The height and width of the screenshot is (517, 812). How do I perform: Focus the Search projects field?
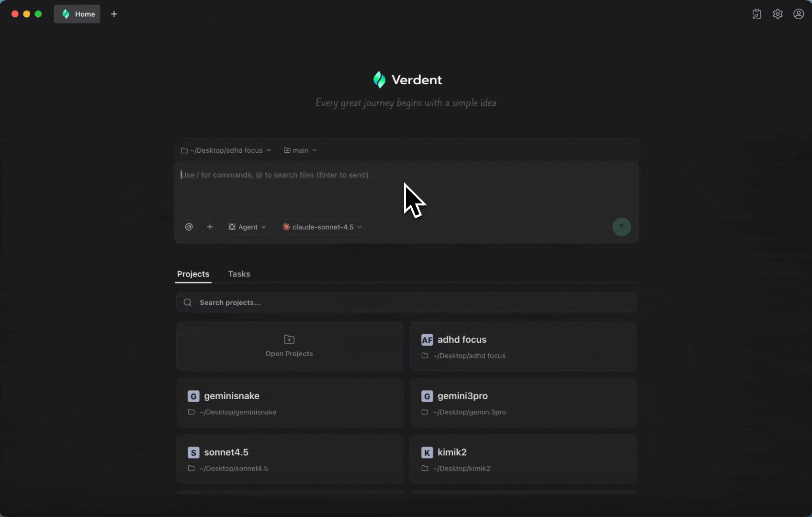point(406,303)
